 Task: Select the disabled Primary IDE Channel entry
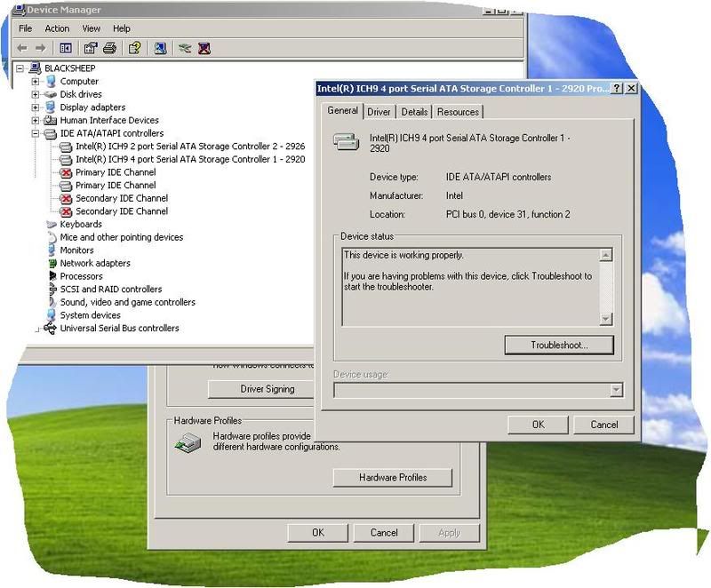116,172
